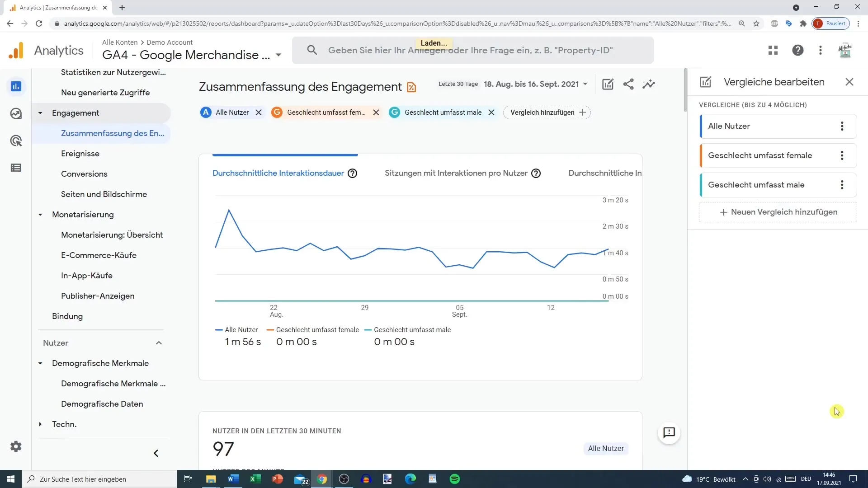
Task: Switch to Sitzungen mit Interaktionen pro Nutzer tab
Action: 456,173
